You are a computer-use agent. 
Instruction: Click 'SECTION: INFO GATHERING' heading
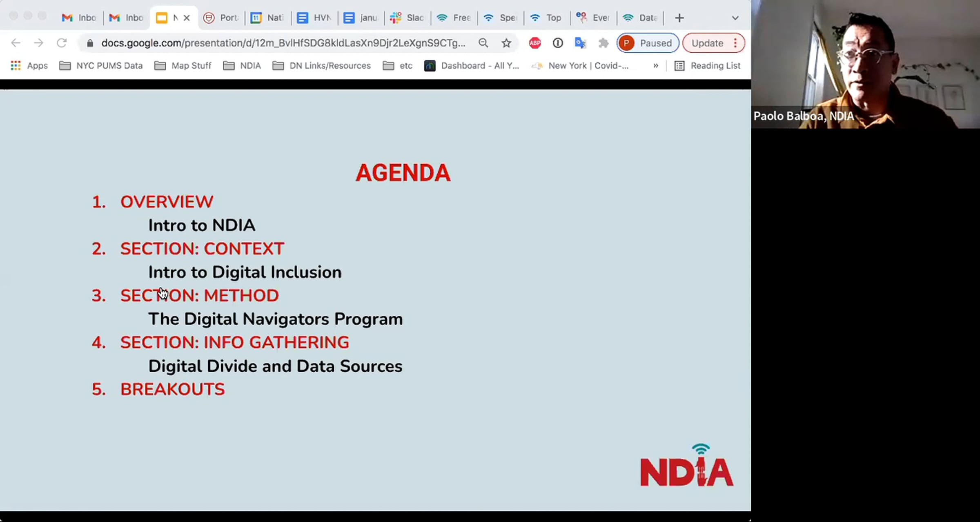tap(235, 343)
